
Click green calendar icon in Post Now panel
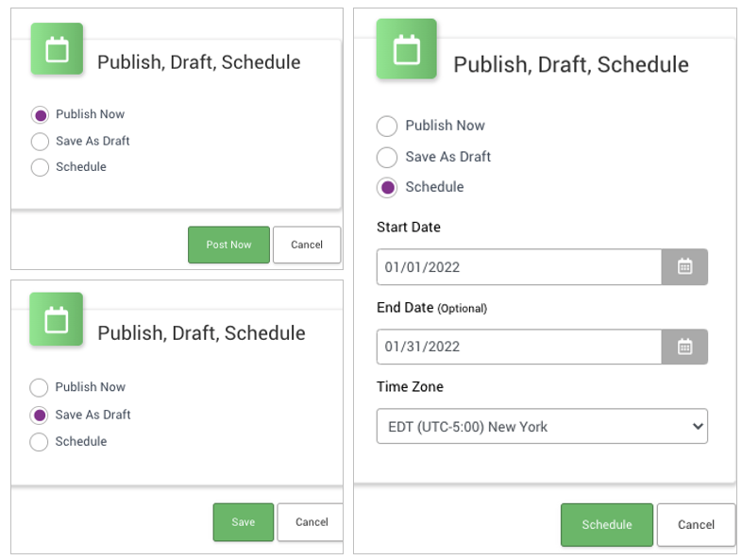click(57, 49)
